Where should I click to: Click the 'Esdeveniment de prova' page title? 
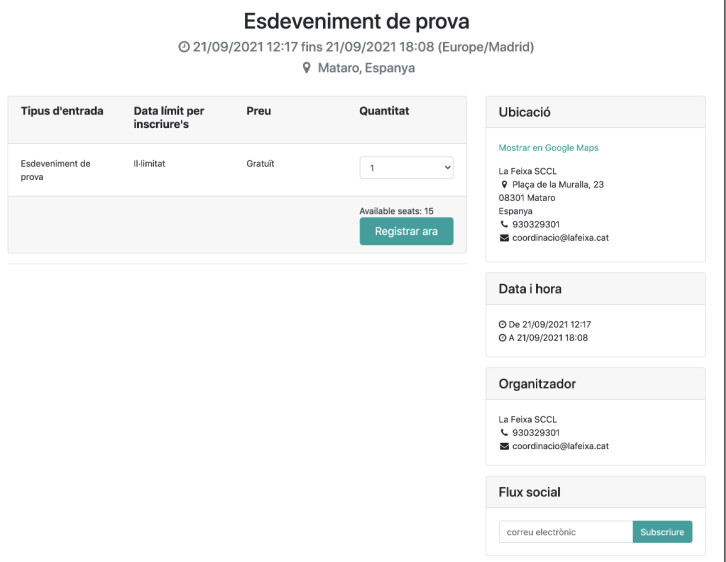356,21
